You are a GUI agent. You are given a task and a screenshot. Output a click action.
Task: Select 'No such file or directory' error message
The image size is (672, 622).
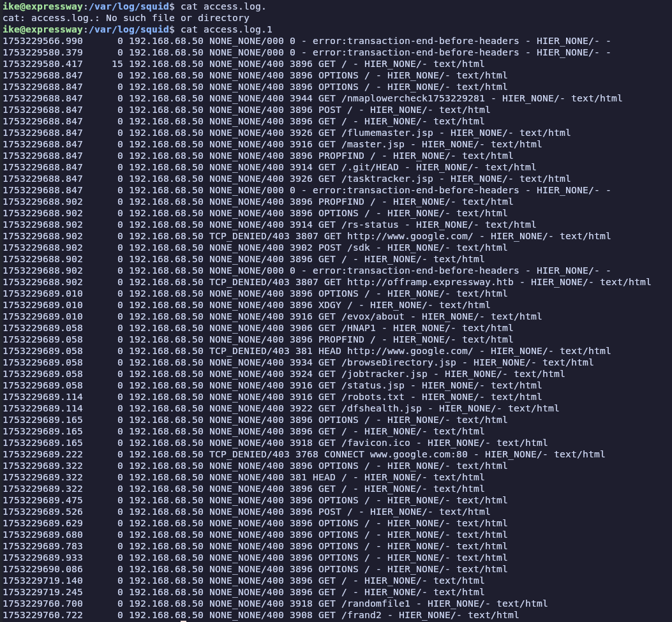pyautogui.click(x=177, y=18)
